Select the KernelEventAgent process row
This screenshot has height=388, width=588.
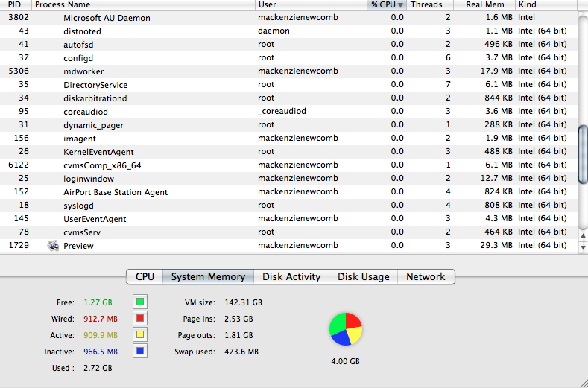pos(288,152)
